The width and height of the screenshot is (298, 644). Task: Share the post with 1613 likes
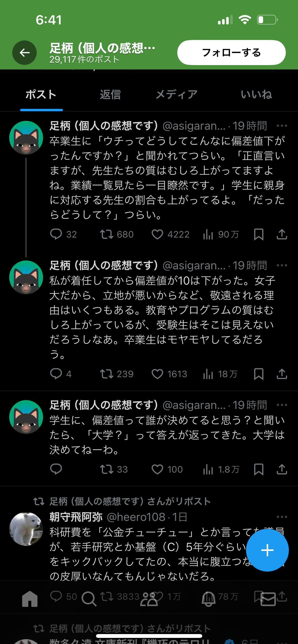282,374
